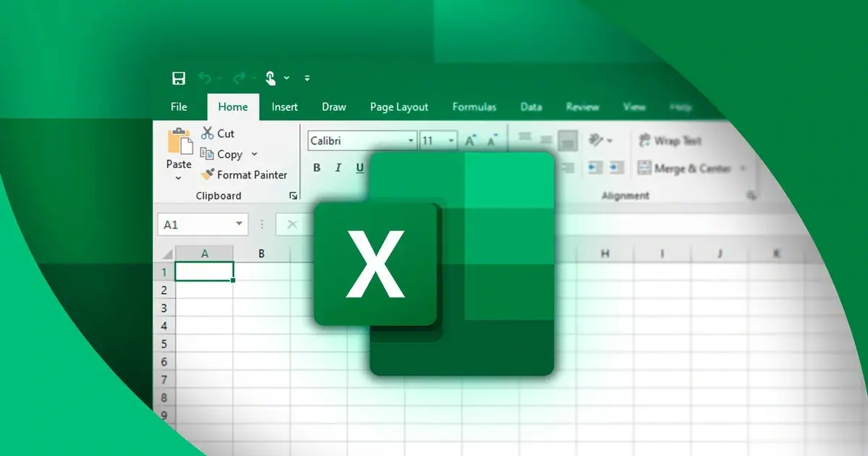Screen dimensions: 868x456
Task: Toggle Underline formatting
Action: point(359,167)
